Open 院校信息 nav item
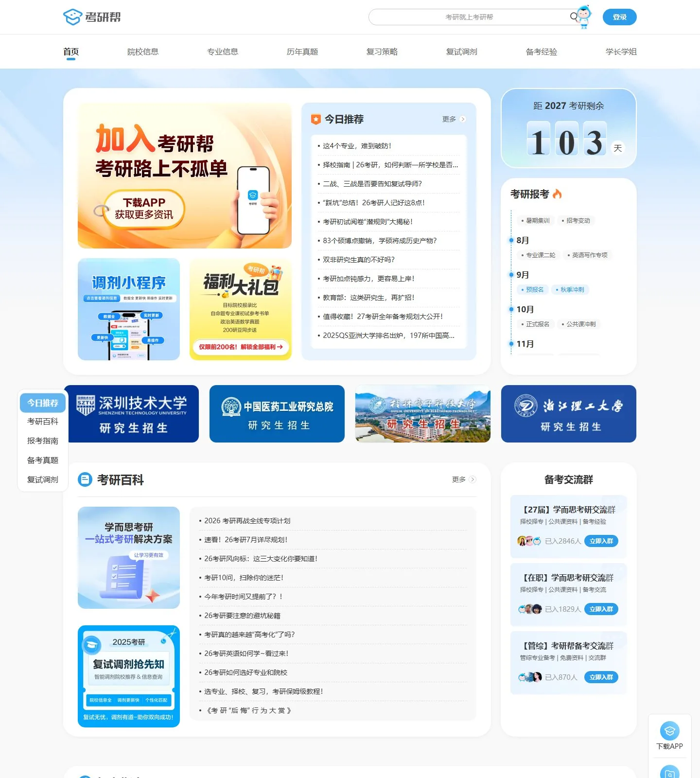 click(x=143, y=52)
